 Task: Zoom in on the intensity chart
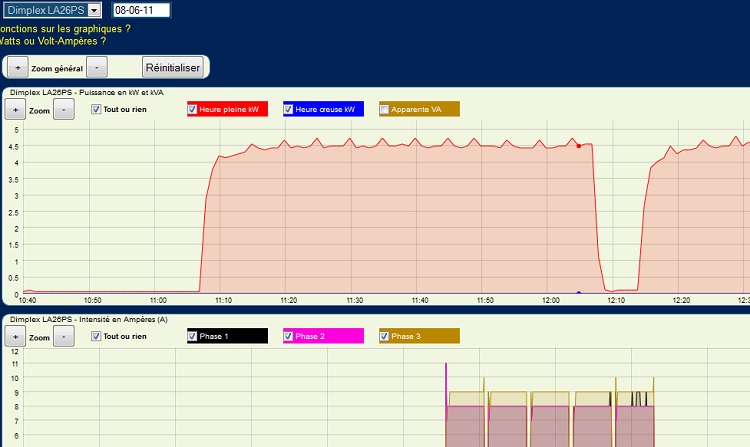coord(16,337)
